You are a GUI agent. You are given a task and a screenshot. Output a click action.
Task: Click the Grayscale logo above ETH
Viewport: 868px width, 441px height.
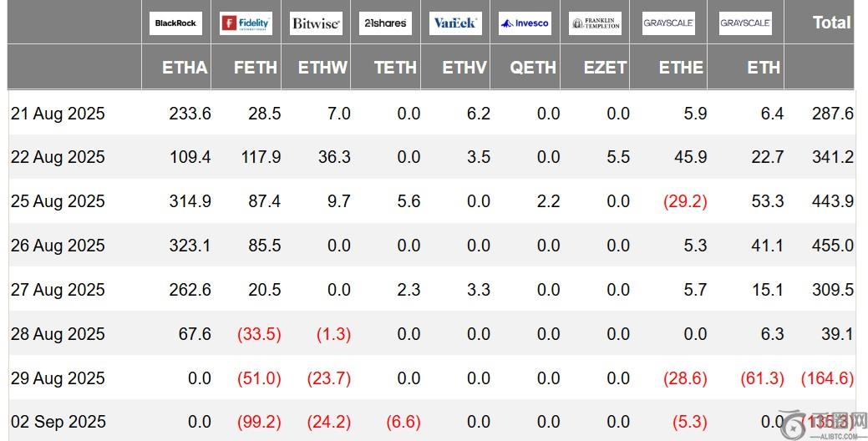click(745, 23)
